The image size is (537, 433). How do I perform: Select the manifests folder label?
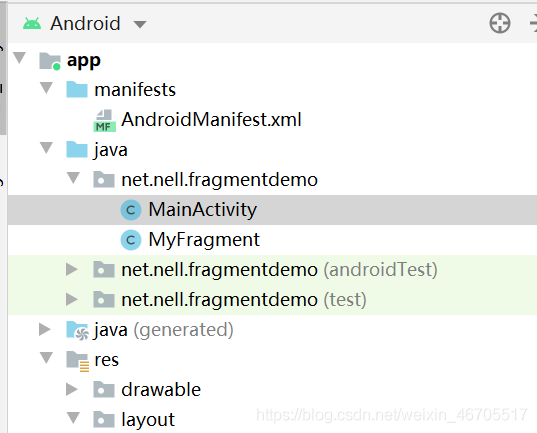(x=135, y=90)
